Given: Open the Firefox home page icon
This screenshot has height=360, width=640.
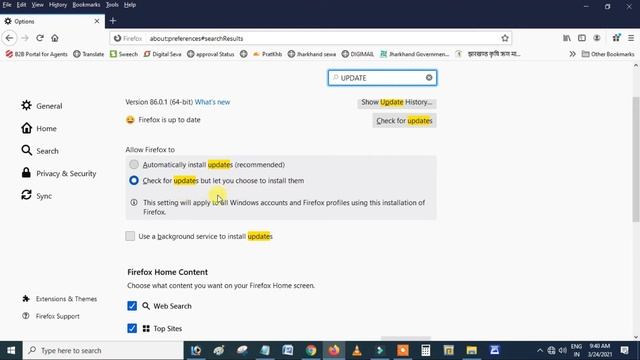Looking at the screenshot, I should point(55,38).
